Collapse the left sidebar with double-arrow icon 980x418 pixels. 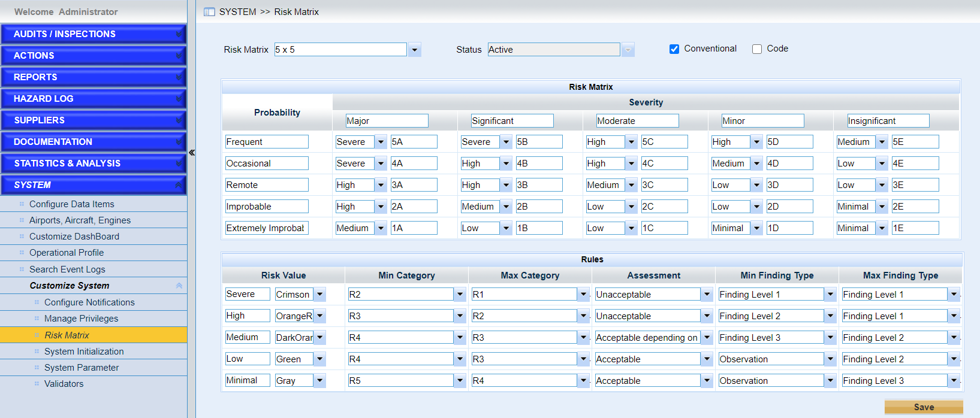pyautogui.click(x=192, y=153)
